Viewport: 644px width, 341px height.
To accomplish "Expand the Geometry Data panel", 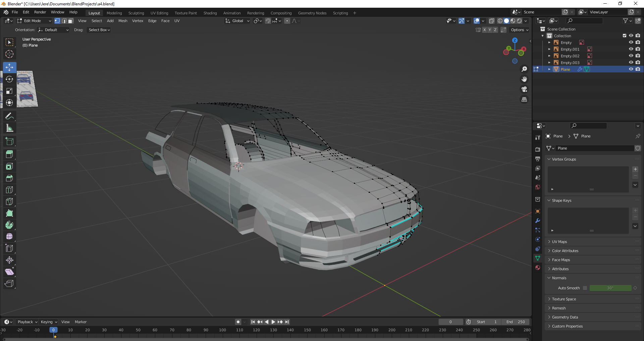I will click(565, 317).
